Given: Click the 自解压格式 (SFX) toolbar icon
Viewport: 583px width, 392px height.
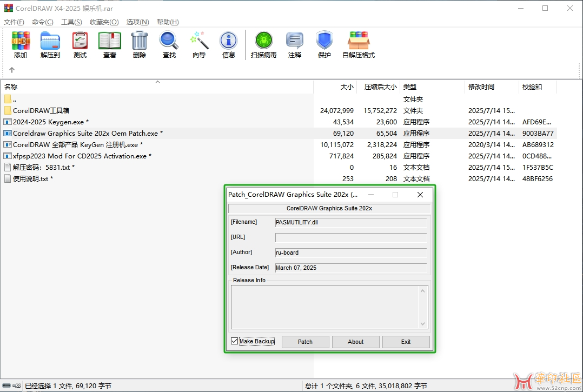Looking at the screenshot, I should pos(359,41).
